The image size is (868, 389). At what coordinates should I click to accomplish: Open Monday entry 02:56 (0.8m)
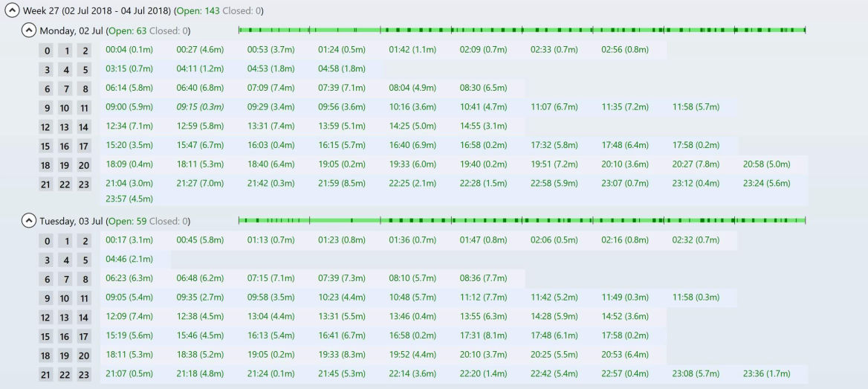625,50
